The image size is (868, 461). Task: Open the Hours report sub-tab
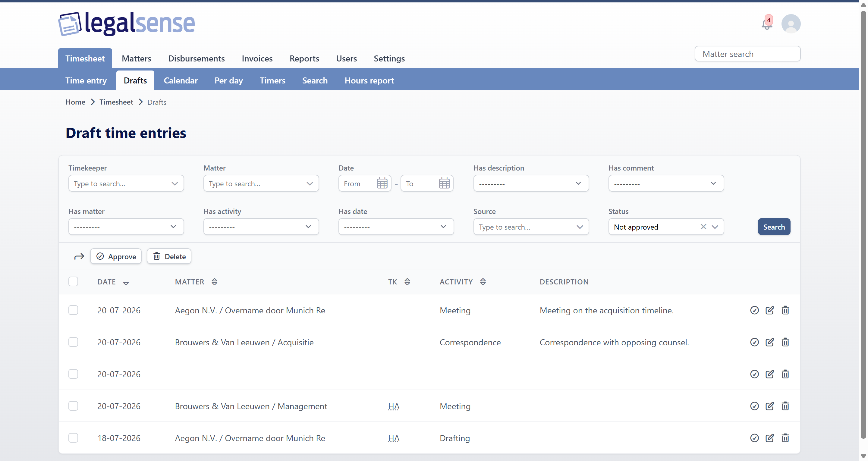point(369,80)
